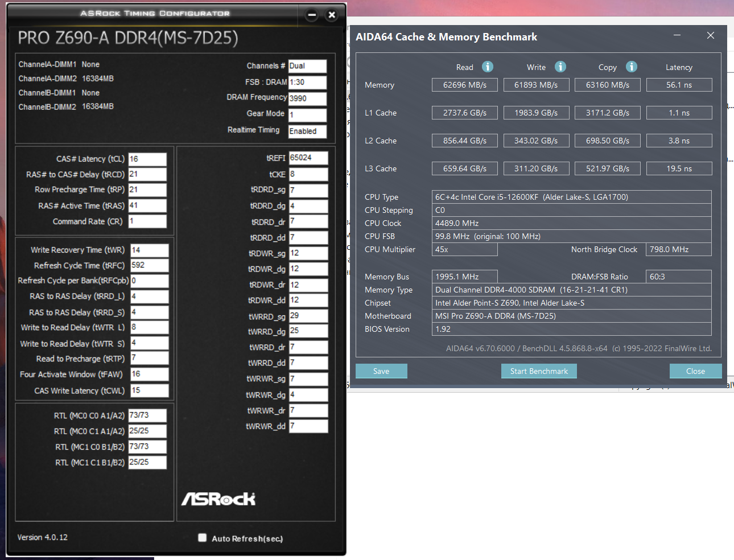This screenshot has height=560, width=734.
Task: Click the Gear Mode value field
Action: [x=307, y=115]
